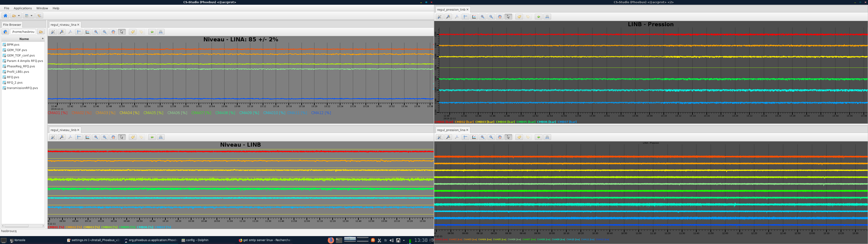Viewport: 868px width, 244px height.
Task: Activate the Zoom In magnifier tool
Action: (x=96, y=32)
